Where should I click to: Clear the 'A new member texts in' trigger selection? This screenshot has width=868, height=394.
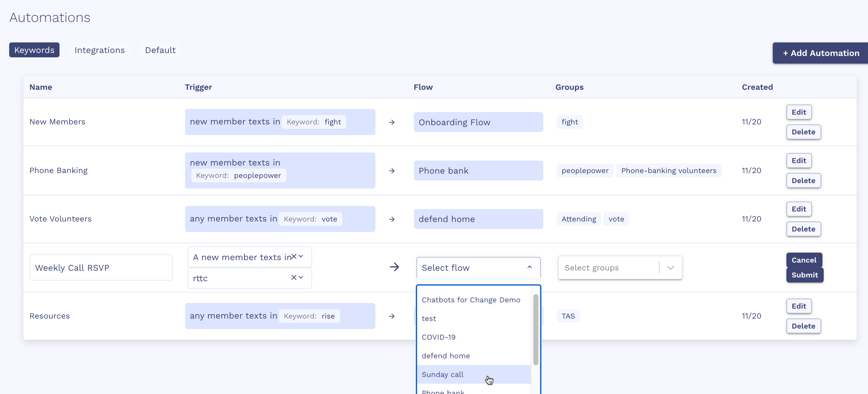tap(294, 256)
